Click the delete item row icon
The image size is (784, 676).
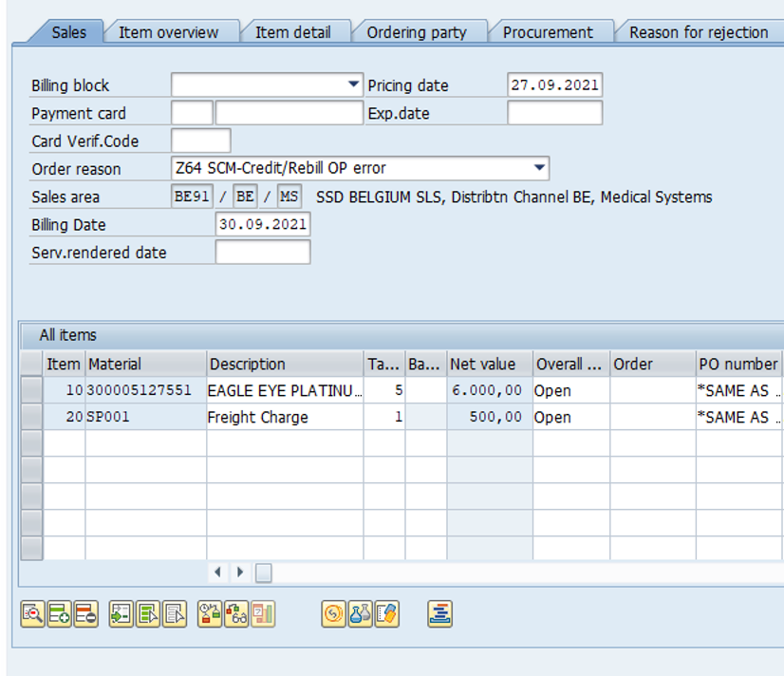(x=86, y=613)
